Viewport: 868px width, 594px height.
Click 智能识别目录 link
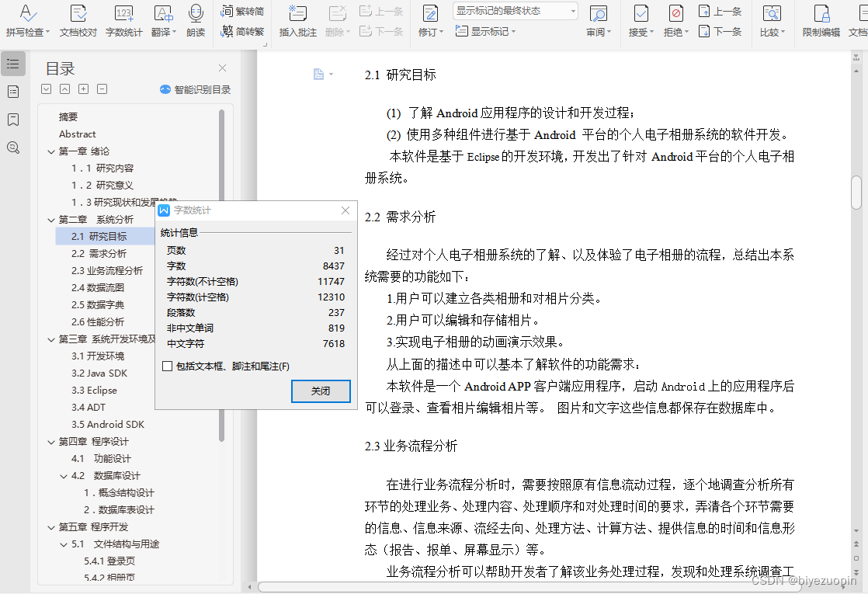coord(196,89)
